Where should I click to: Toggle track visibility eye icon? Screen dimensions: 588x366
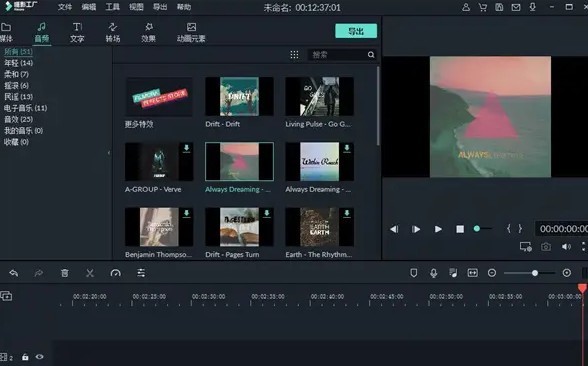(39, 357)
